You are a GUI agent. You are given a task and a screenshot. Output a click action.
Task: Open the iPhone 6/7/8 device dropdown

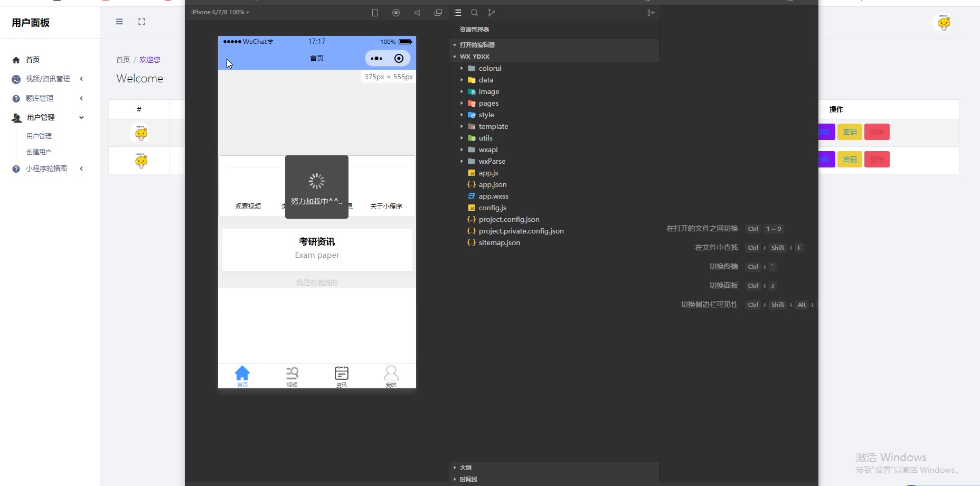220,12
